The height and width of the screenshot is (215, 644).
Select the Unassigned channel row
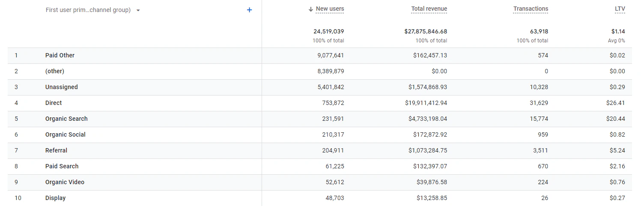pos(320,87)
